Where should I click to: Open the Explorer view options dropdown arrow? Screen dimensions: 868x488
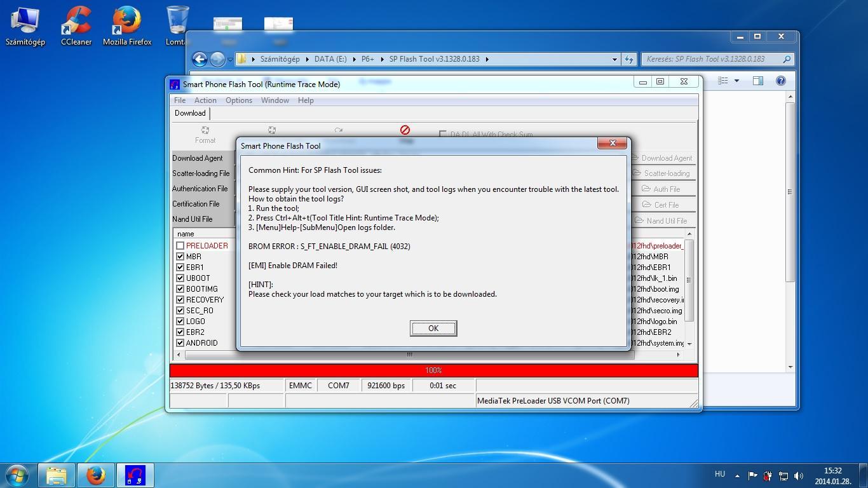coord(736,81)
